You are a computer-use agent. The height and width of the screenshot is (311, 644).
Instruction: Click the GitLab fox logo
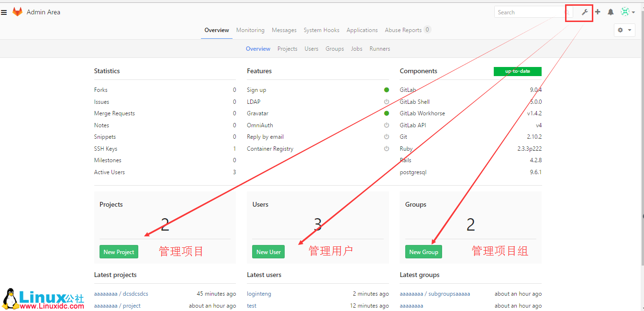pyautogui.click(x=18, y=11)
